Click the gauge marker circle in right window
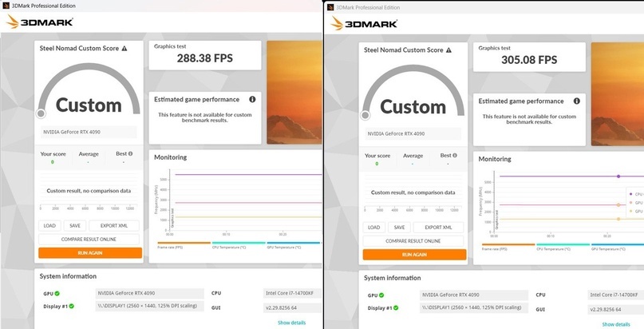The width and height of the screenshot is (644, 329). [365, 115]
